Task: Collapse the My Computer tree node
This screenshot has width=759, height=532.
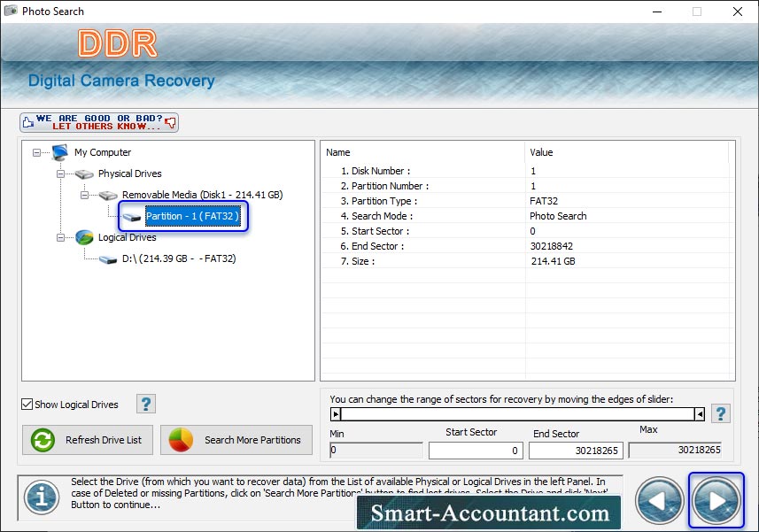Action: [36, 153]
